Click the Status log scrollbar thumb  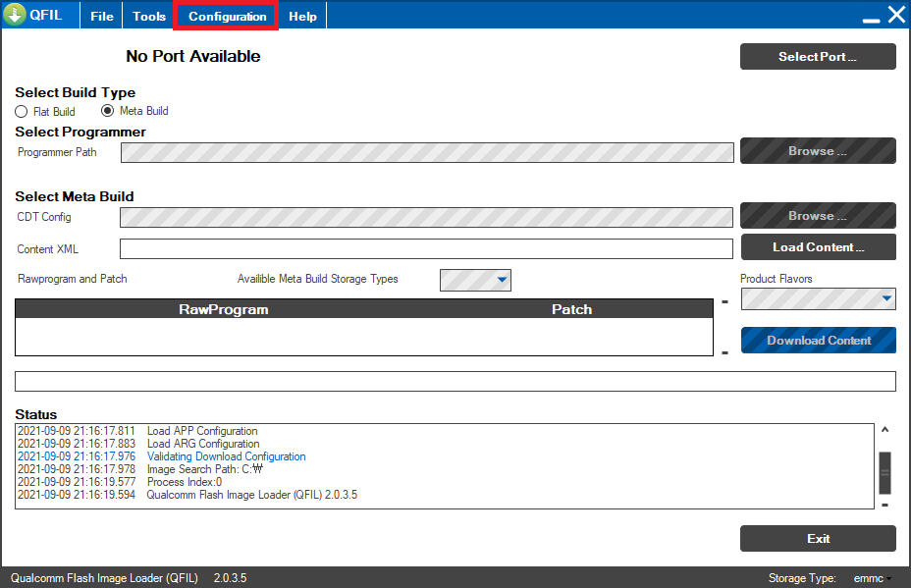884,472
